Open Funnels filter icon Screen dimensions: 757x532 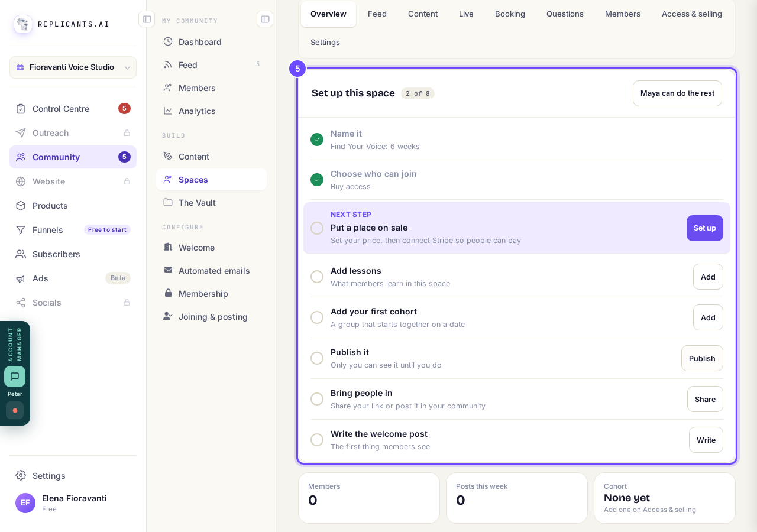pyautogui.click(x=21, y=230)
